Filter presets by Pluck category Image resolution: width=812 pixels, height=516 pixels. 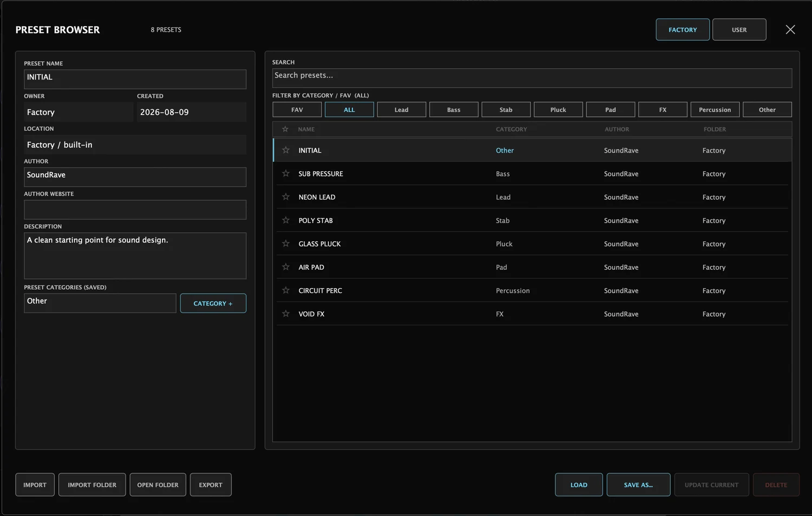[x=558, y=109]
